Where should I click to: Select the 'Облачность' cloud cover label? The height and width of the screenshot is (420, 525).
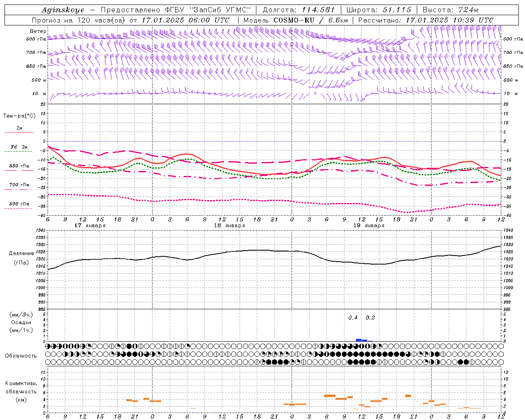[x=21, y=356]
